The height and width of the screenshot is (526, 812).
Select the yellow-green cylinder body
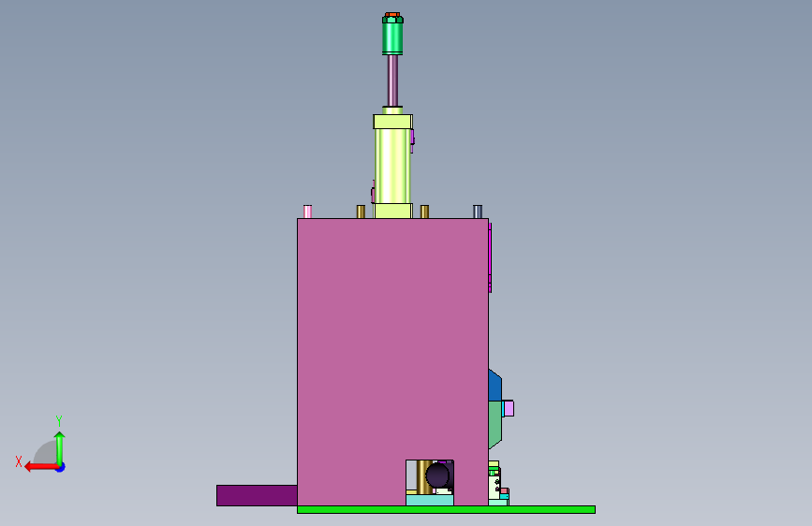(x=393, y=166)
